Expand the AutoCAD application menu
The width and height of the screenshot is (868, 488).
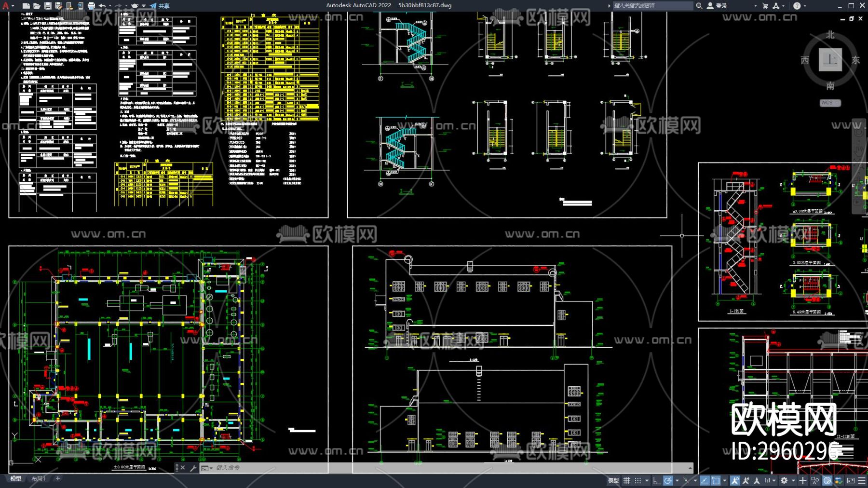click(6, 6)
